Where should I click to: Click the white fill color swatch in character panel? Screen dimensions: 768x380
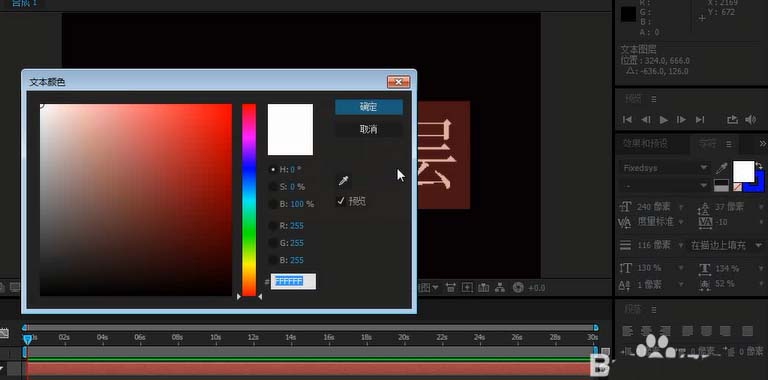click(743, 171)
